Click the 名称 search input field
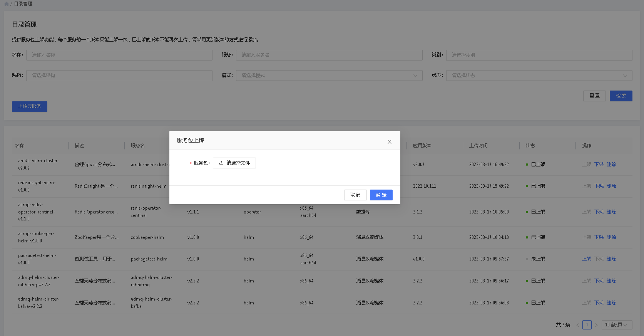Image resolution: width=644 pixels, height=336 pixels. [x=119, y=55]
